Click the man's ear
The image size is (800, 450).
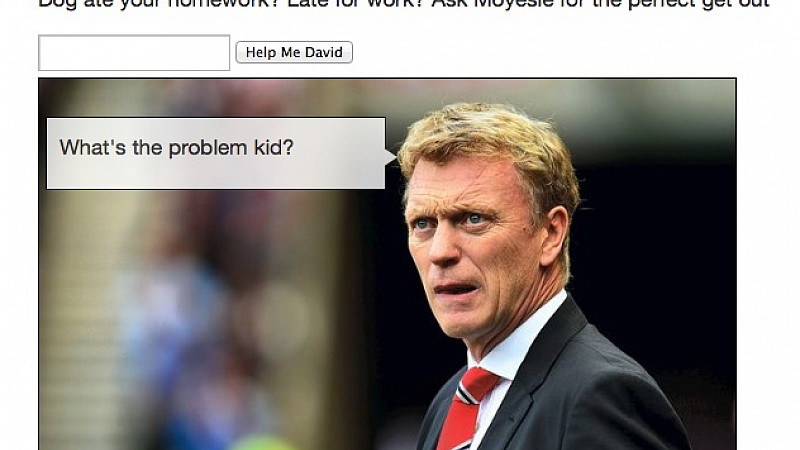point(554,236)
